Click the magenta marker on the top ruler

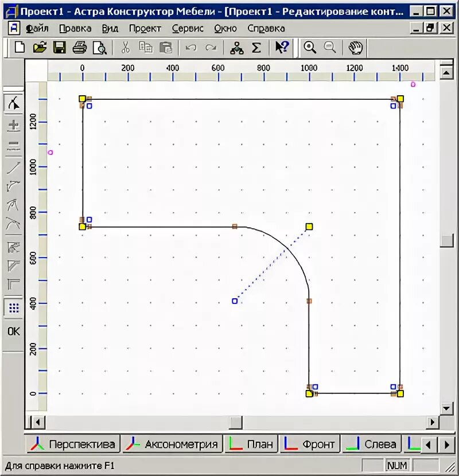click(413, 84)
